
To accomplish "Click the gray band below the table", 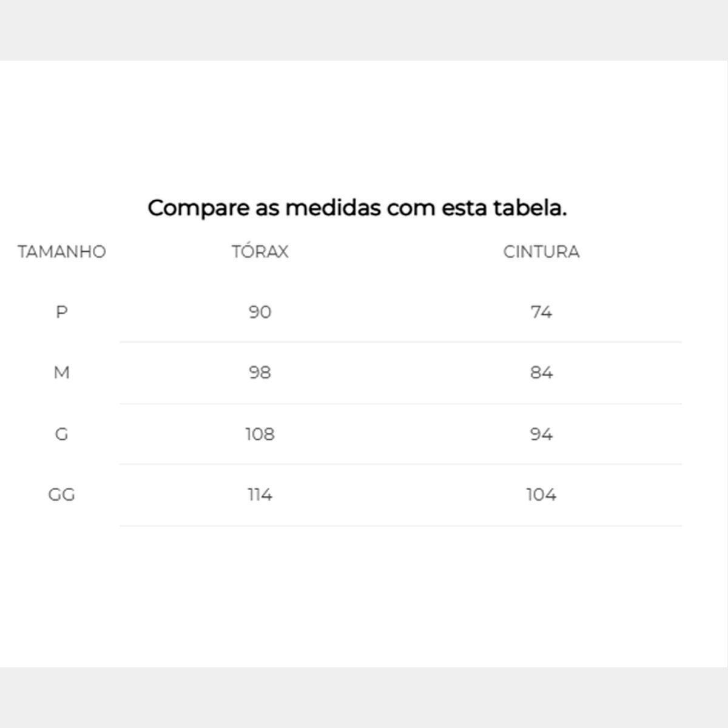I will pyautogui.click(x=364, y=698).
